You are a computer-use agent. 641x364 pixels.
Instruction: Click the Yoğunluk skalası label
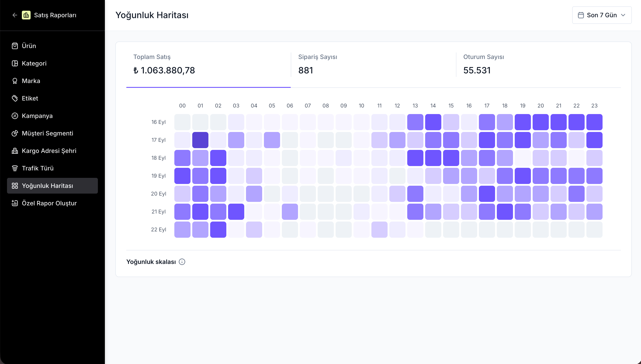pos(151,262)
